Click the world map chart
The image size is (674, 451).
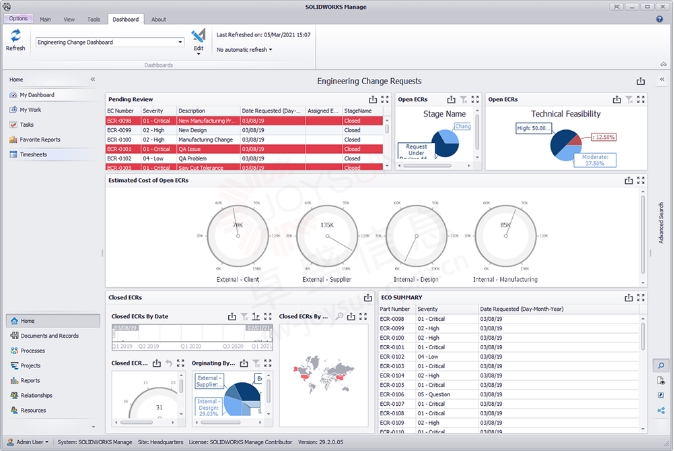click(x=324, y=375)
